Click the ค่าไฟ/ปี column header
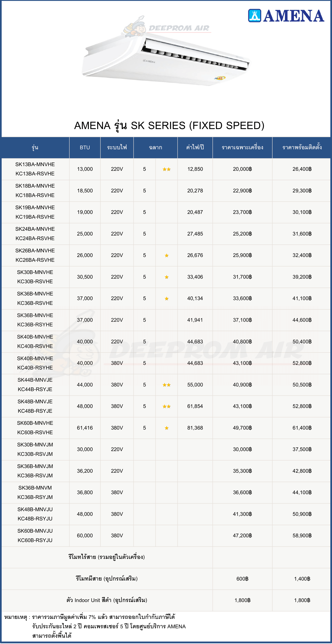Image resolution: width=332 pixels, height=644 pixels. click(195, 147)
